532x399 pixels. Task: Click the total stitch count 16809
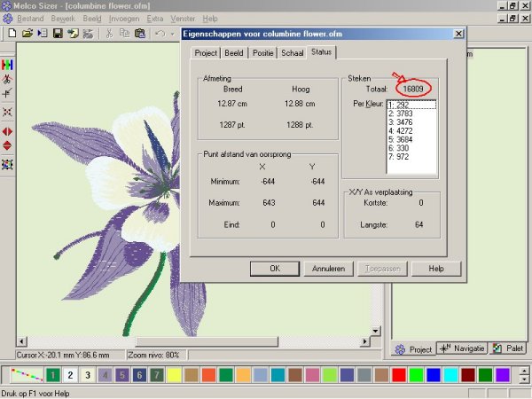(413, 90)
